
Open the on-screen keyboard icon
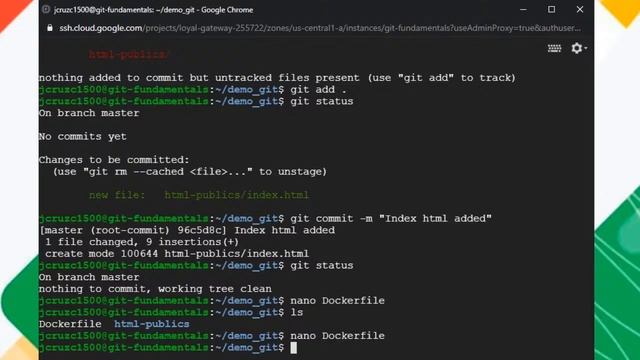(x=554, y=48)
